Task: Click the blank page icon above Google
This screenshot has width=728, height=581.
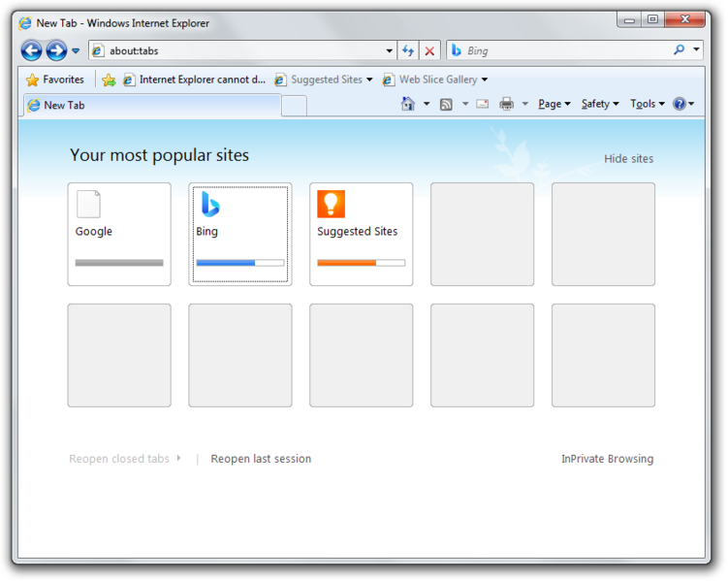Action: (88, 204)
